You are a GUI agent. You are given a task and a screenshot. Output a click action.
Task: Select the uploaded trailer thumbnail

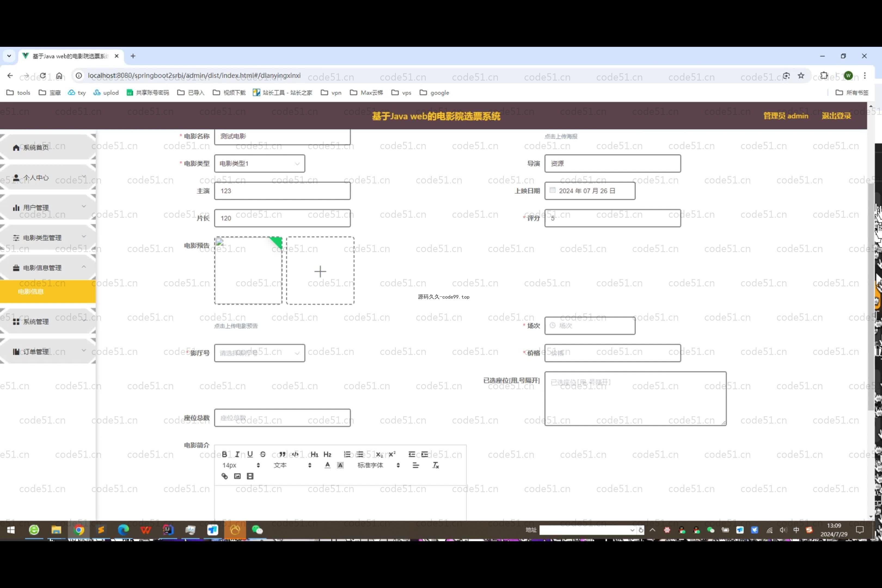pyautogui.click(x=248, y=270)
